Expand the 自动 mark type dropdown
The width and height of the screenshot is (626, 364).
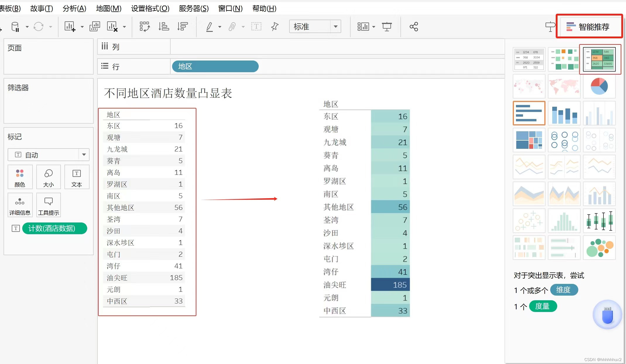pos(84,155)
